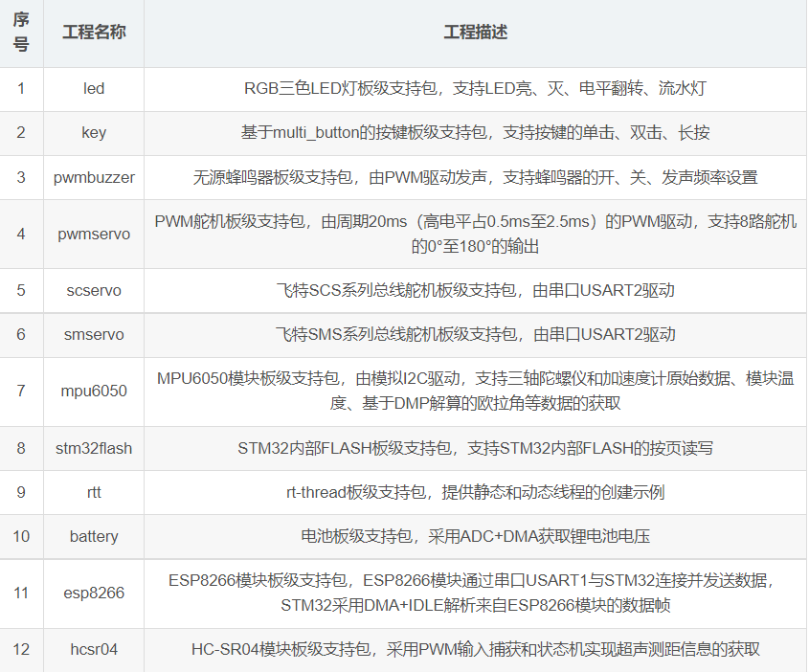Click the HC-SR04模块 description cell
The width and height of the screenshot is (809, 672).
point(476,650)
